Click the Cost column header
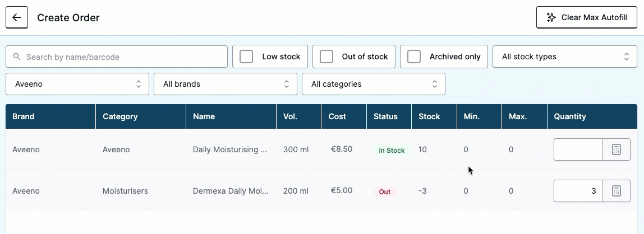Image resolution: width=644 pixels, height=234 pixels. point(344,116)
